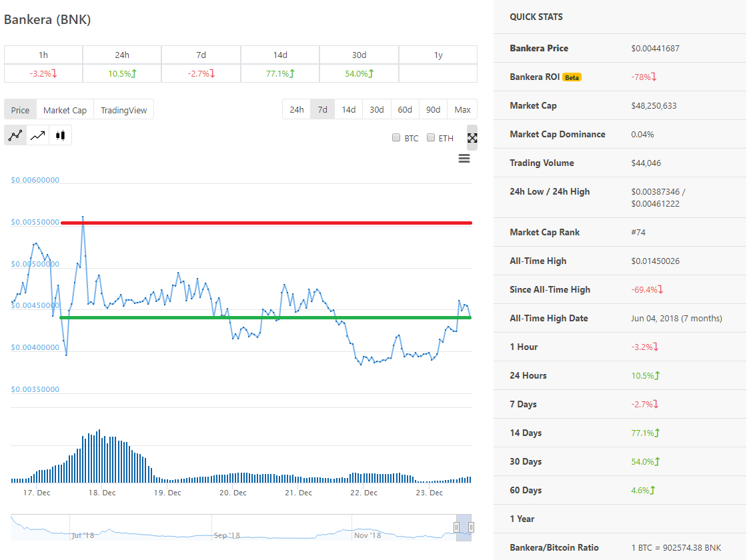Select the Max chart range
The height and width of the screenshot is (560, 747).
coord(463,109)
